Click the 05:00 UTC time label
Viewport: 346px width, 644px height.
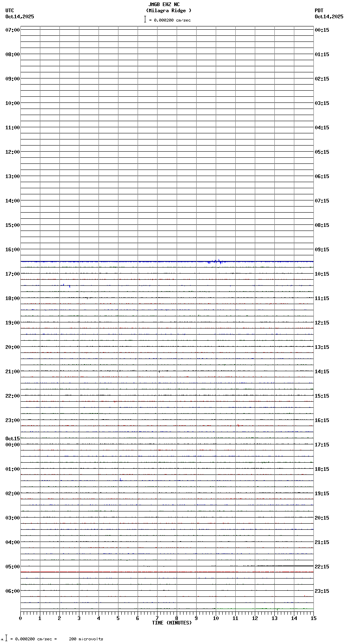coord(13,567)
